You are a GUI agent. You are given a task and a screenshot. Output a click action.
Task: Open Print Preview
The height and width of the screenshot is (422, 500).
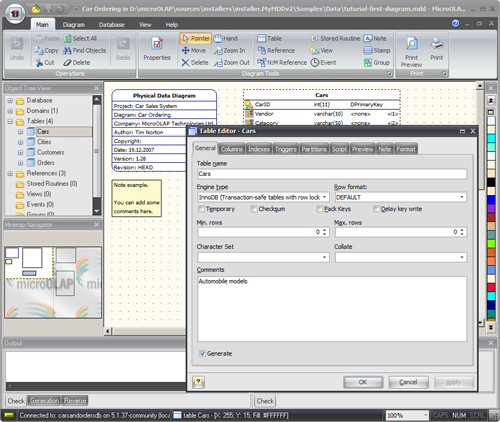[x=411, y=51]
